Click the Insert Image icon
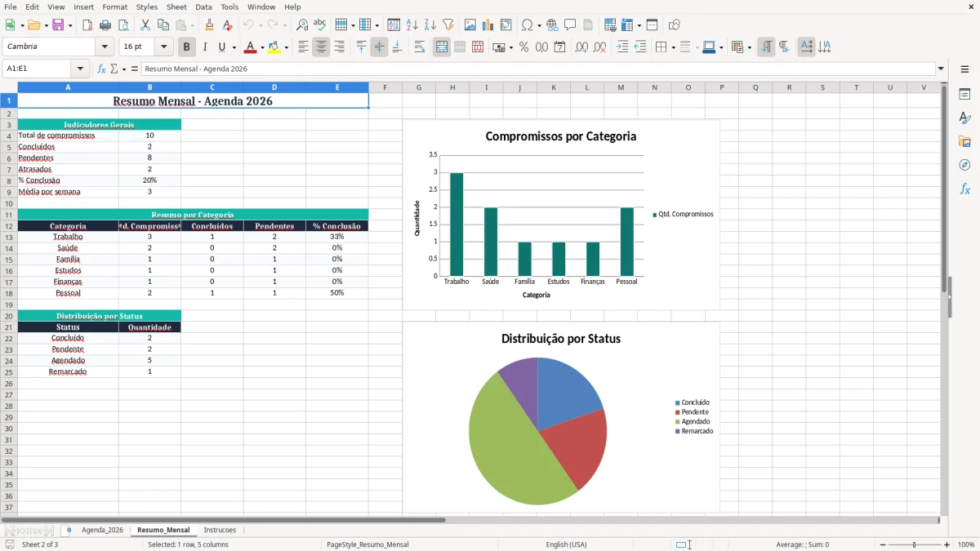 pyautogui.click(x=470, y=25)
